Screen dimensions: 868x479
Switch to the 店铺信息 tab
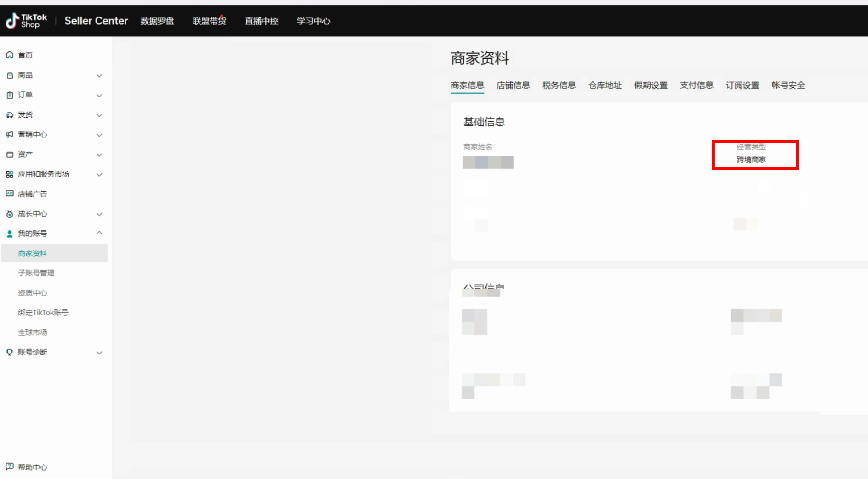(513, 85)
